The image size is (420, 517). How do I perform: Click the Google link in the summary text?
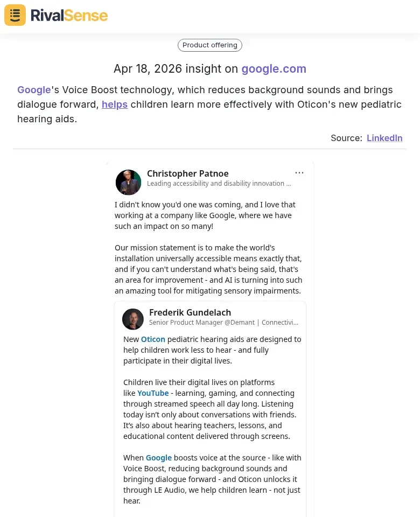pos(34,89)
